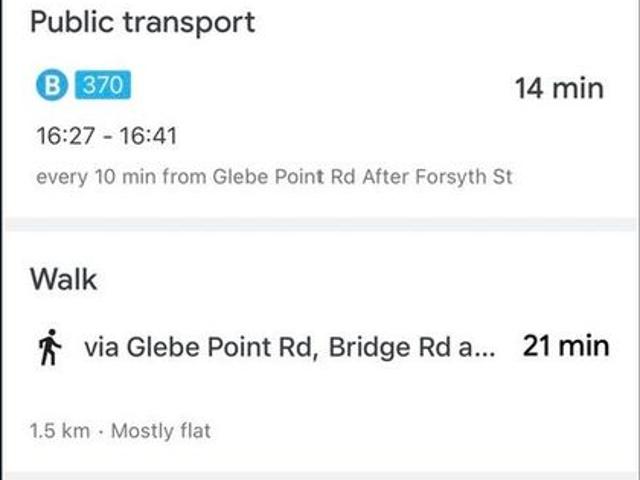Image resolution: width=640 pixels, height=480 pixels.
Task: Open the gray divider above the Walk card
Action: pos(320,225)
